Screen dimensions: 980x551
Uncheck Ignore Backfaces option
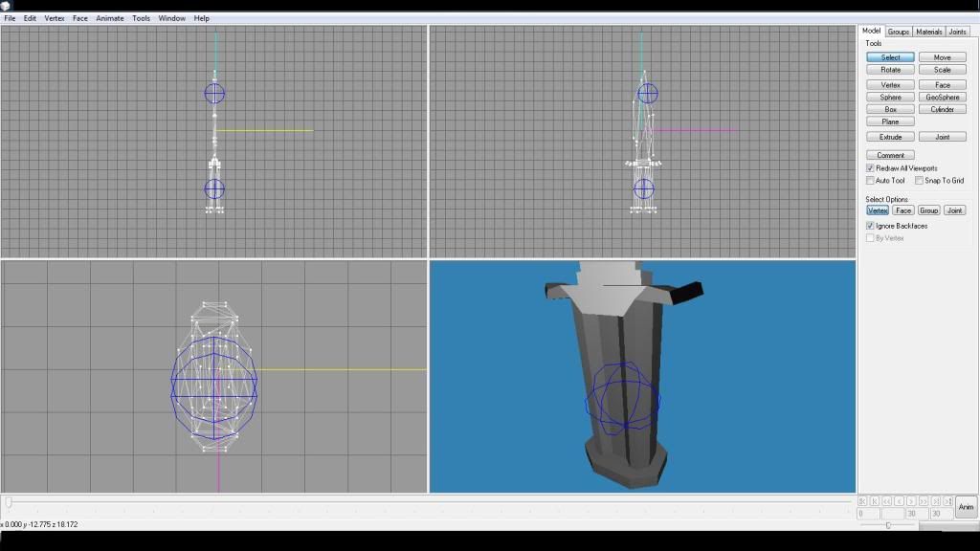coord(870,226)
